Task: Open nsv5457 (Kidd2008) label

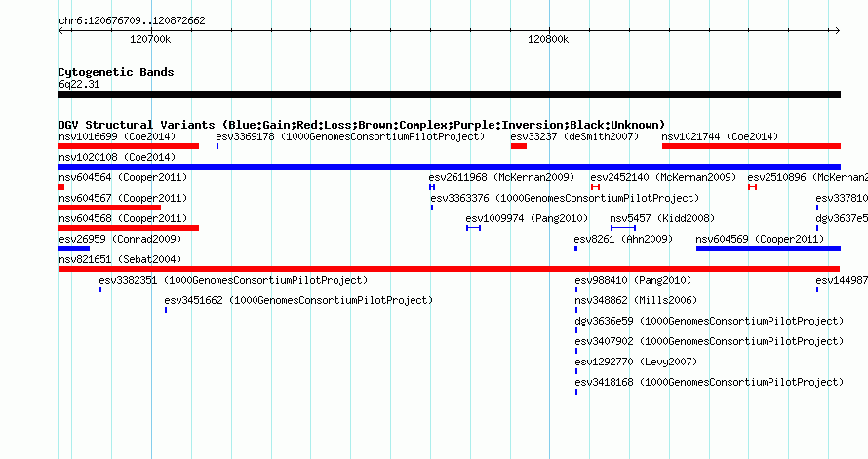Action: pyautogui.click(x=662, y=218)
